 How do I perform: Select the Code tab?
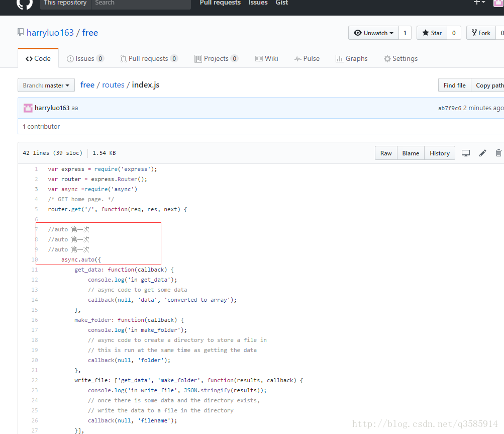[38, 58]
